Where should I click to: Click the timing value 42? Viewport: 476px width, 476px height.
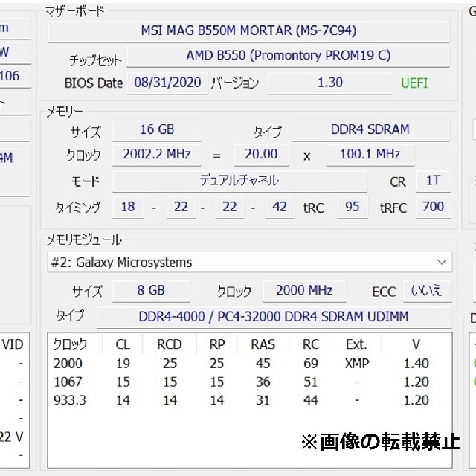(280, 208)
